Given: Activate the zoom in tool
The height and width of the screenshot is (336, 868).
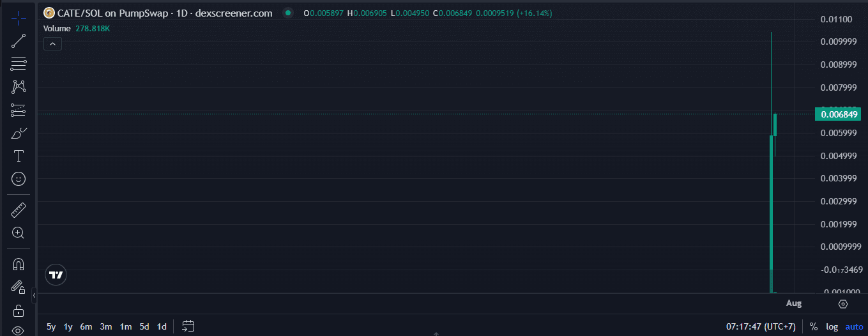Looking at the screenshot, I should pos(19,233).
